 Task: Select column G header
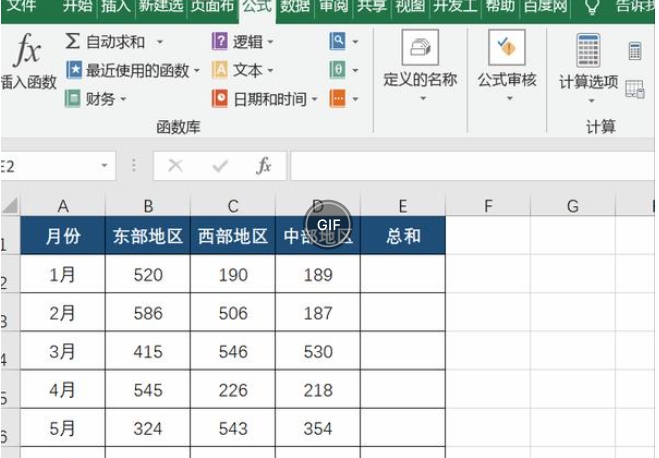(573, 206)
